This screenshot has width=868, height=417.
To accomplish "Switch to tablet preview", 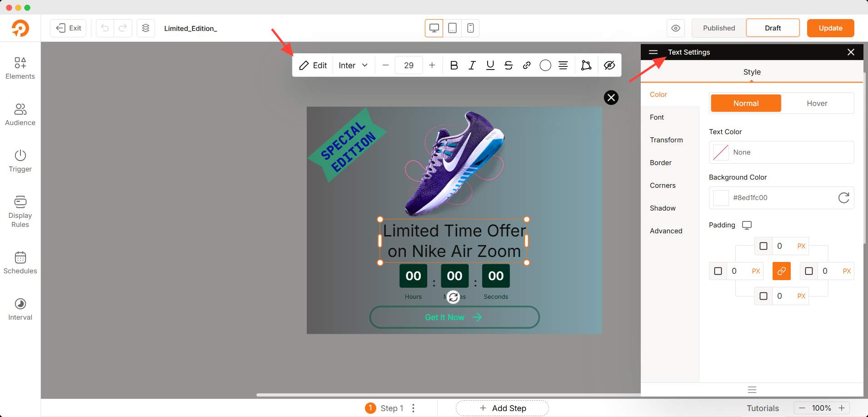I will point(452,28).
